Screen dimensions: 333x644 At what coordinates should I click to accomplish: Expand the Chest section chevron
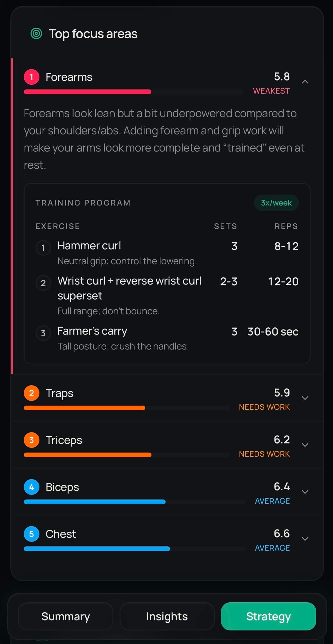305,539
